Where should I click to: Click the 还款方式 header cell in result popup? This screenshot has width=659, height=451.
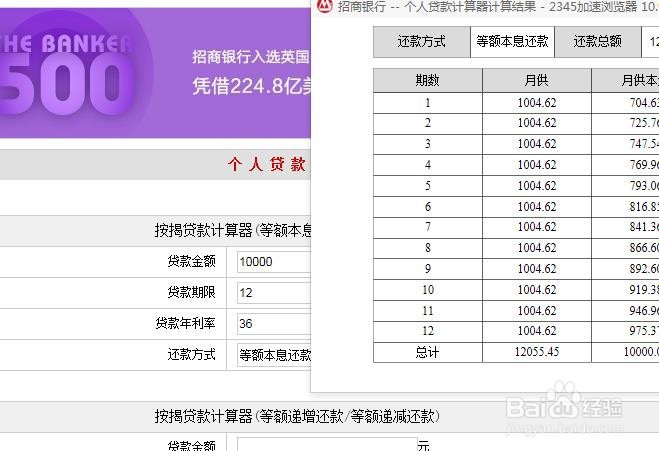point(422,42)
